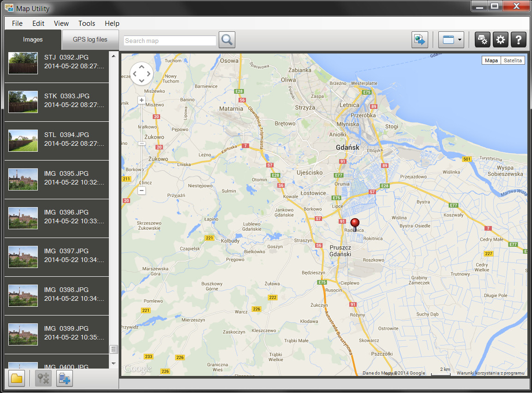The height and width of the screenshot is (393, 532).
Task: Click the map zoom out minus button
Action: 142,191
